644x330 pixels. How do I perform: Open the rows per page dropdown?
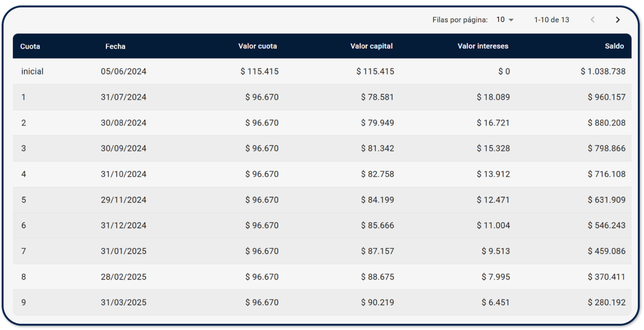505,20
